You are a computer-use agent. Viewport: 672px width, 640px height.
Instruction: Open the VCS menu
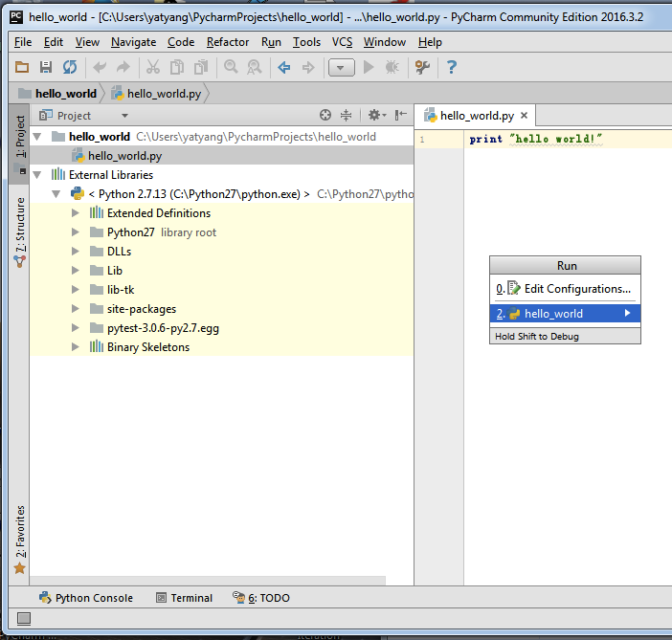click(x=342, y=42)
